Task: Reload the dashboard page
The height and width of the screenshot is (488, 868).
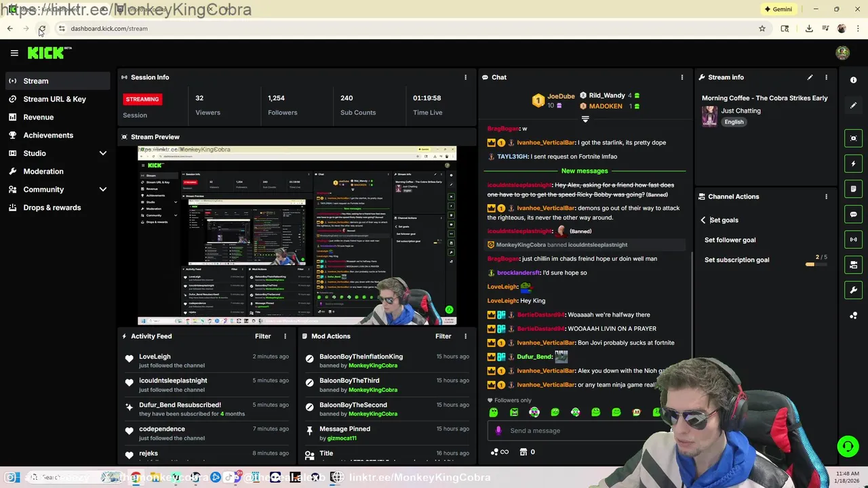Action: (x=42, y=28)
